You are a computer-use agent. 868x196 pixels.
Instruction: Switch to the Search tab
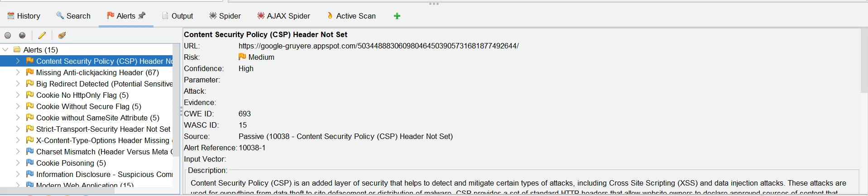73,16
